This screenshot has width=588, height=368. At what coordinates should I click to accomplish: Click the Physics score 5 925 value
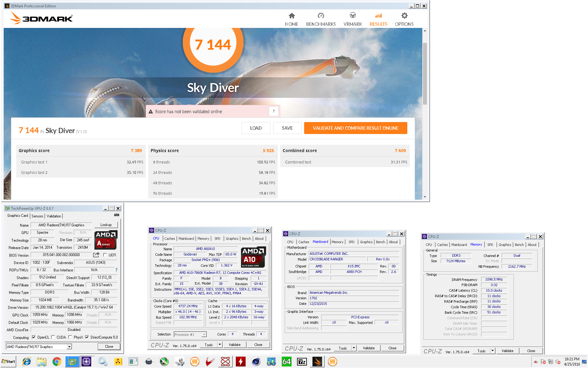click(268, 151)
